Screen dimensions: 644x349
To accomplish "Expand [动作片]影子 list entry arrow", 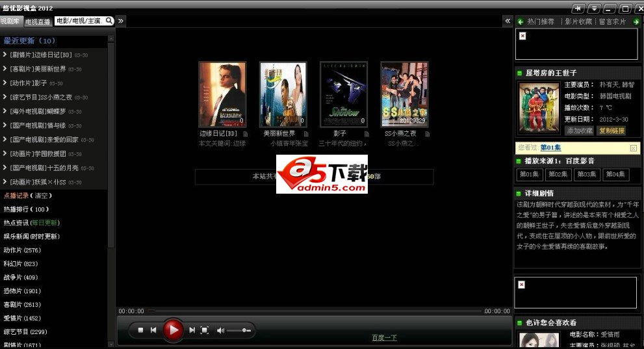I will (5, 83).
